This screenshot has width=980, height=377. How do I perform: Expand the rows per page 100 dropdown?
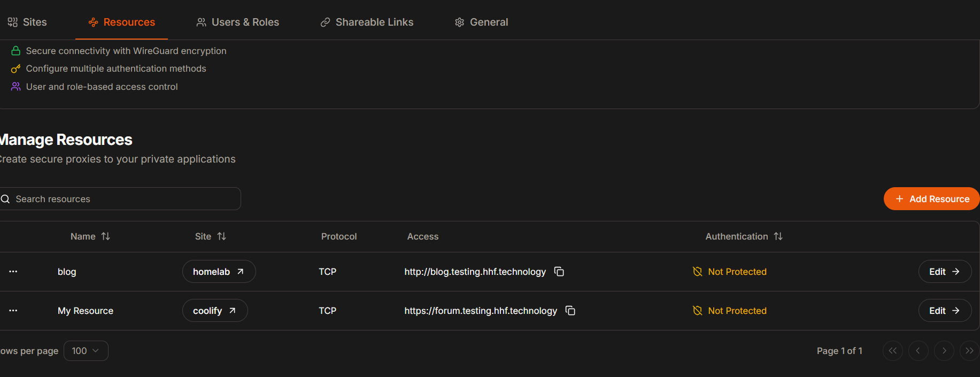click(86, 351)
